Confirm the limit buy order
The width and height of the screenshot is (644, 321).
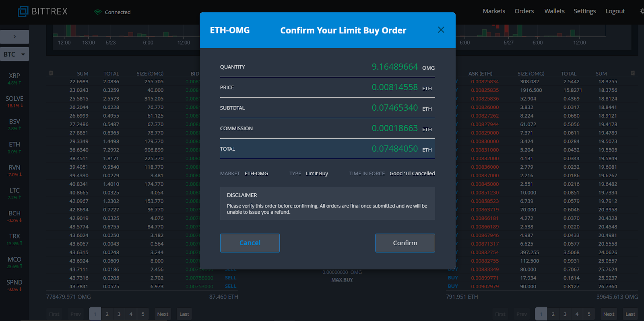[405, 243]
